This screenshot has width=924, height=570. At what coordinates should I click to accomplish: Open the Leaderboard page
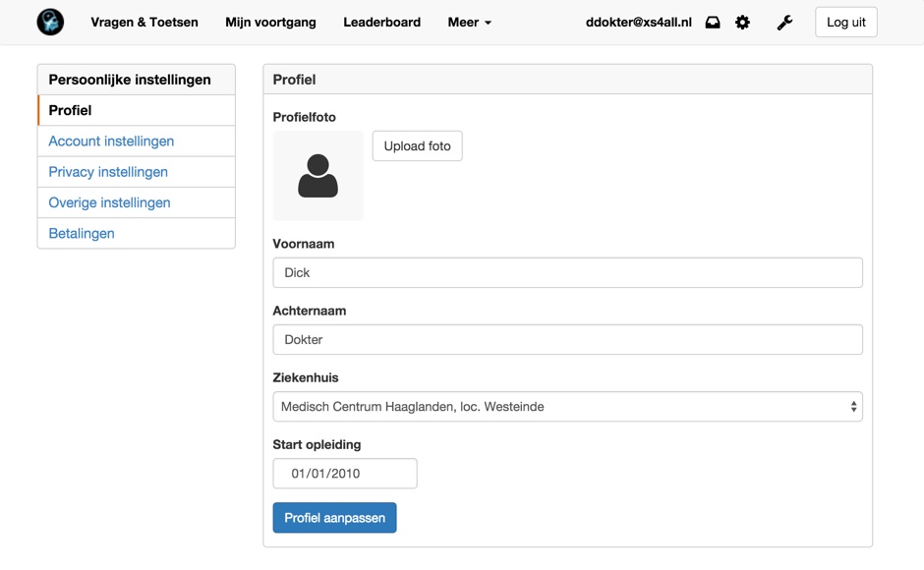coord(381,23)
